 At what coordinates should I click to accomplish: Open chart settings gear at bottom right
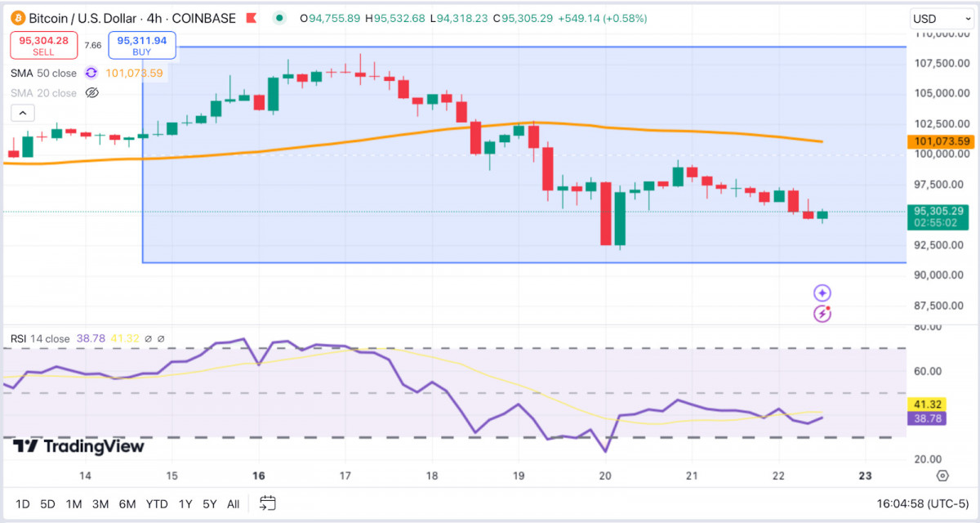click(x=942, y=476)
